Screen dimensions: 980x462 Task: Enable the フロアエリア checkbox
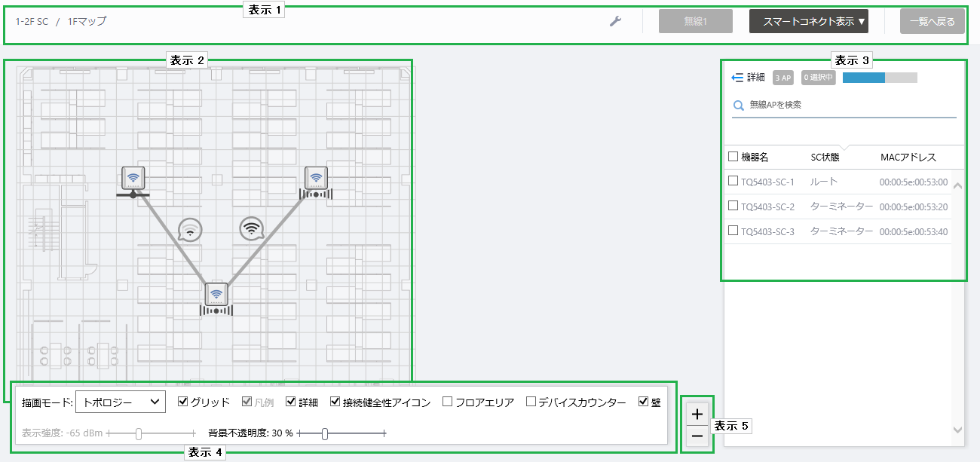tap(448, 402)
